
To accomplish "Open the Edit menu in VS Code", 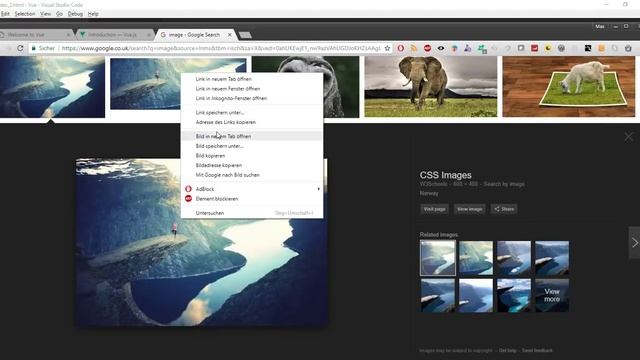I will pos(5,14).
